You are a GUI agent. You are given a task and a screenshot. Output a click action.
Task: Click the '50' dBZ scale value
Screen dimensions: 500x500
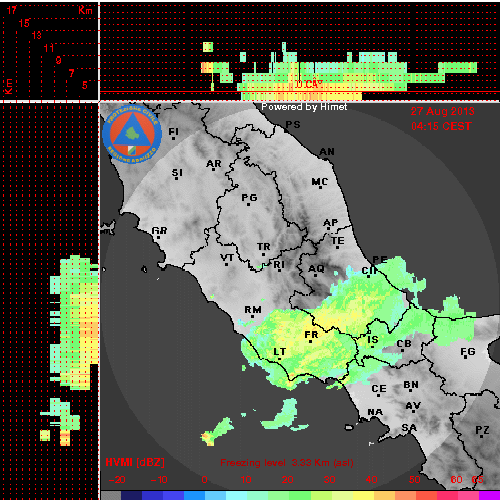[414, 480]
